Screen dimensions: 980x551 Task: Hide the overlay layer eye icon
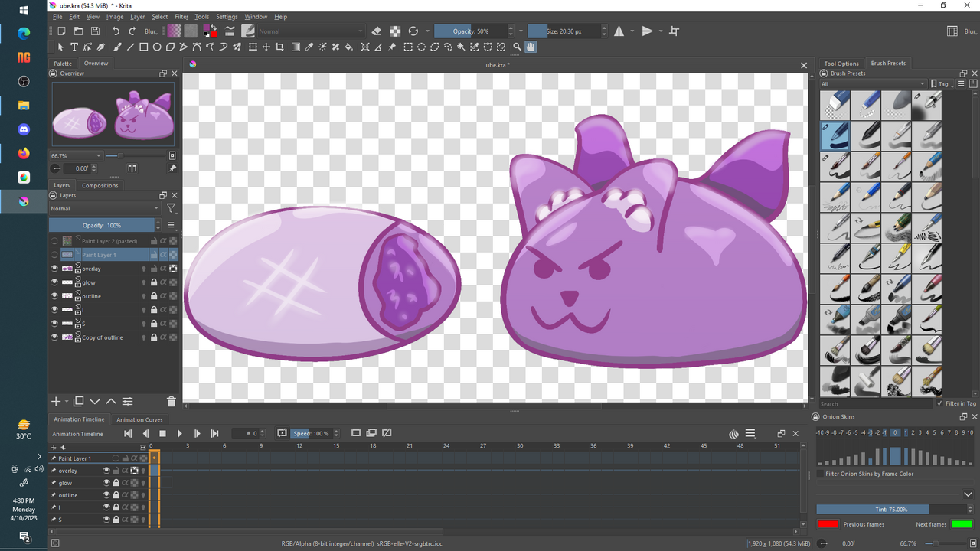54,269
